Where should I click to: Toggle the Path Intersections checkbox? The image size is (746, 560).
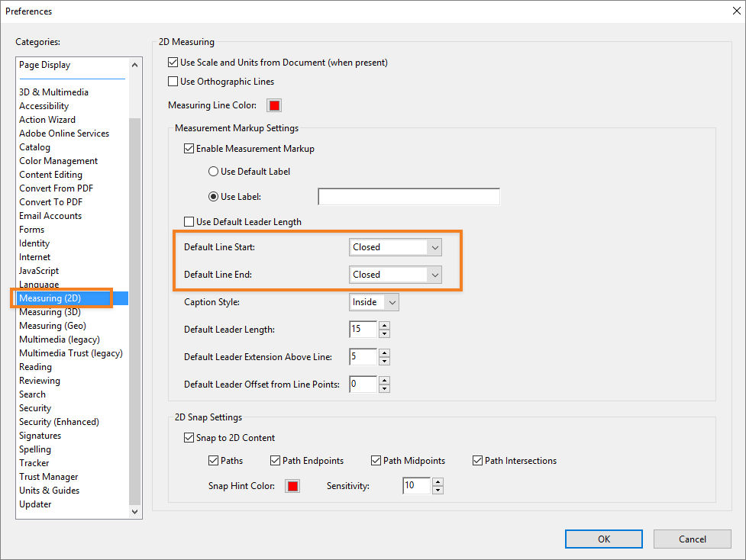pyautogui.click(x=477, y=460)
